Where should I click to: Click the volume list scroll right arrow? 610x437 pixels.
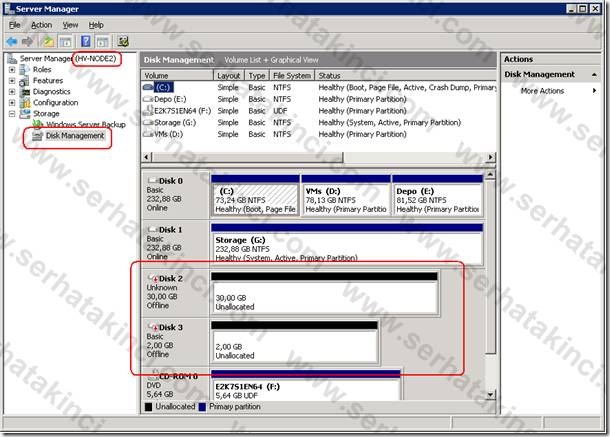click(491, 157)
